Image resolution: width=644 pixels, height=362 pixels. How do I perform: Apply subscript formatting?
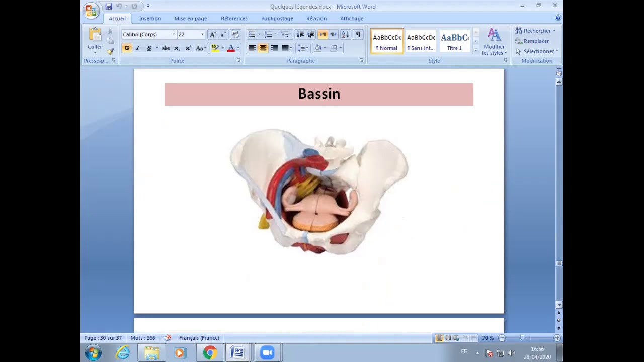point(177,48)
